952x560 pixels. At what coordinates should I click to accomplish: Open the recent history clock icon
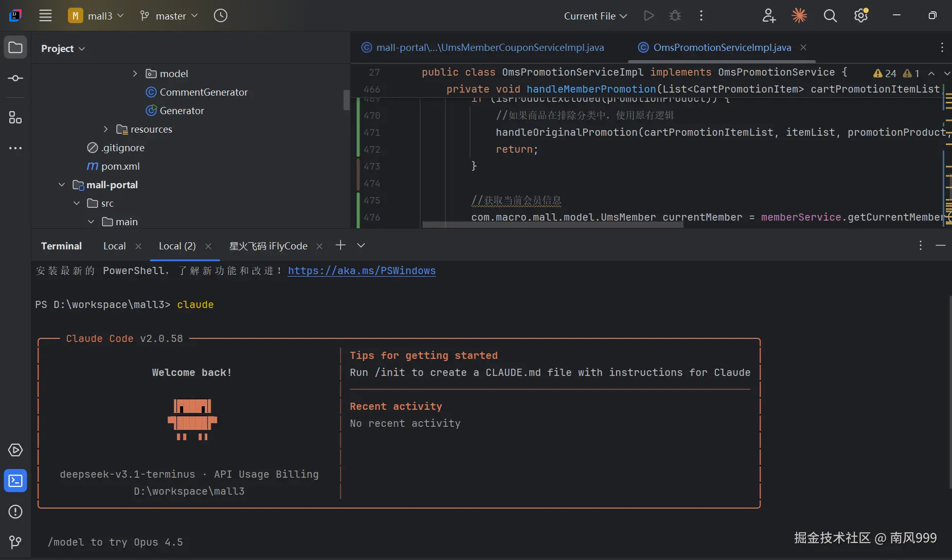220,16
